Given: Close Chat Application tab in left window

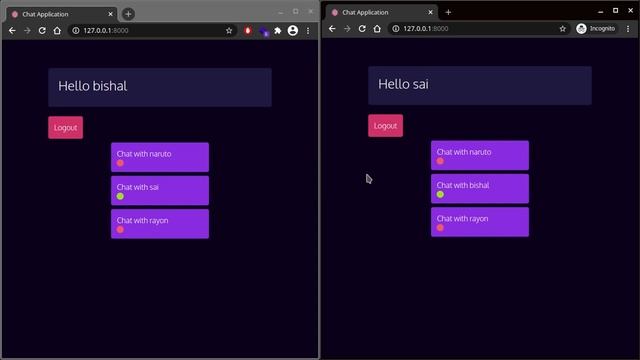Looking at the screenshot, I should point(110,14).
